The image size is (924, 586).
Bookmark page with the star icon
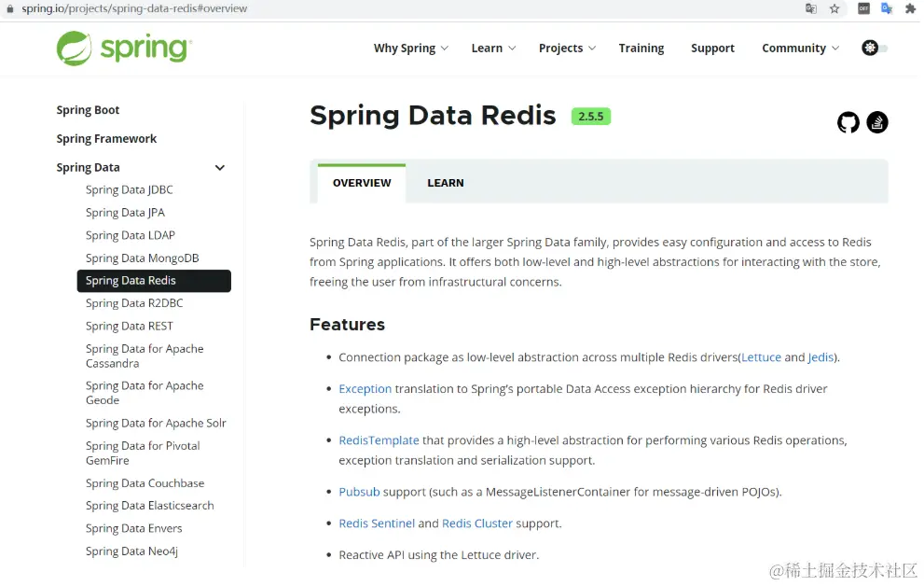pyautogui.click(x=834, y=8)
